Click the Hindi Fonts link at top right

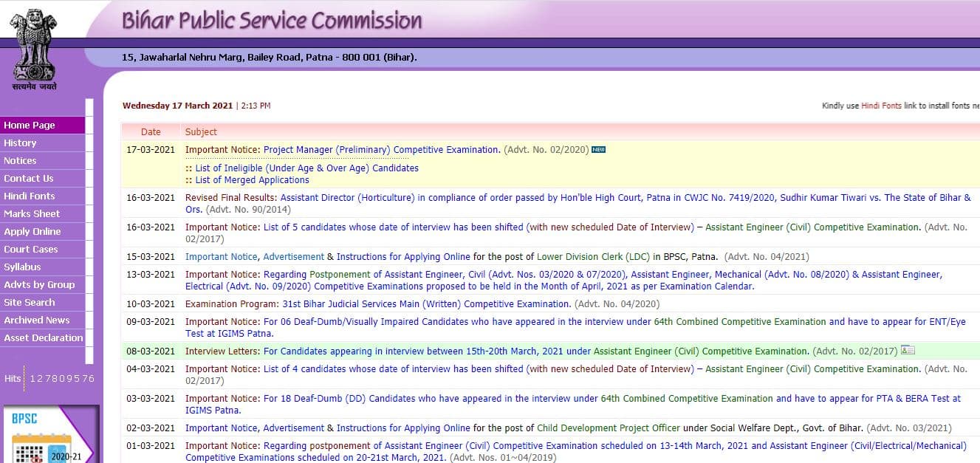click(880, 106)
